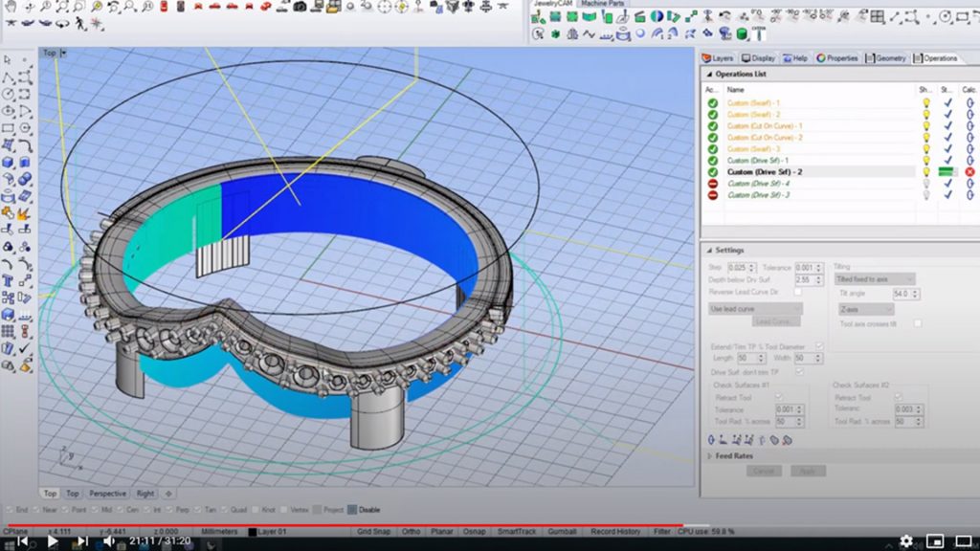
Task: Enable Tool axis crosses tilt checkbox
Action: coord(918,323)
